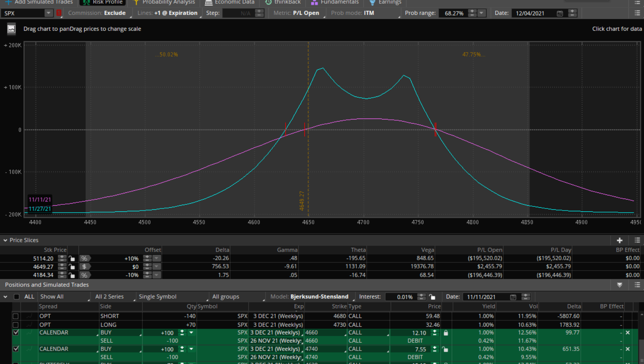This screenshot has height=364, width=644.
Task: Open the All groups dropdown
Action: [237, 297]
